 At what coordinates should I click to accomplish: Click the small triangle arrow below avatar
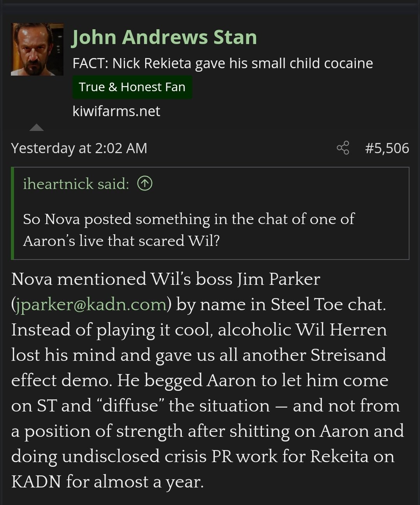click(37, 127)
